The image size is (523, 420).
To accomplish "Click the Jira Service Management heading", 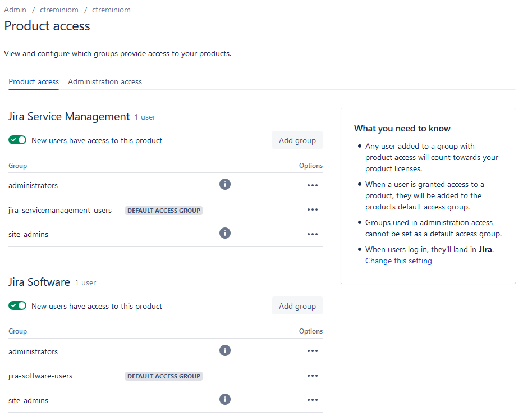I will tap(69, 117).
